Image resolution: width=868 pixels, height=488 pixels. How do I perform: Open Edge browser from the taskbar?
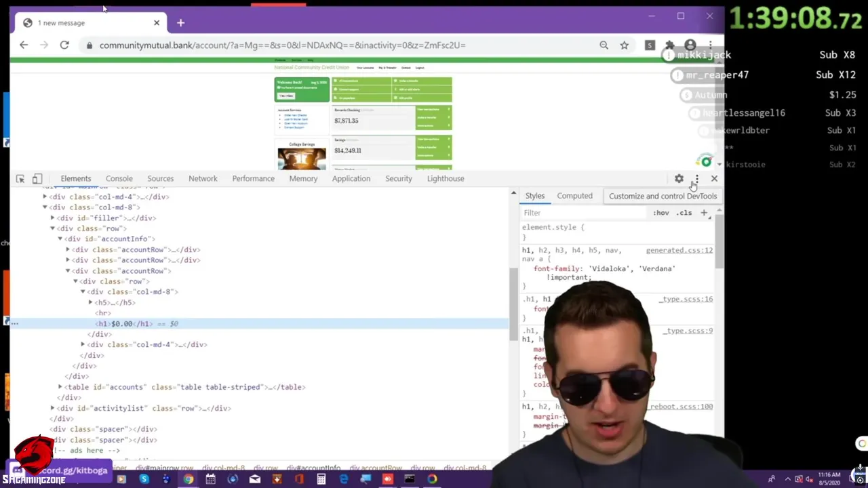click(x=343, y=480)
